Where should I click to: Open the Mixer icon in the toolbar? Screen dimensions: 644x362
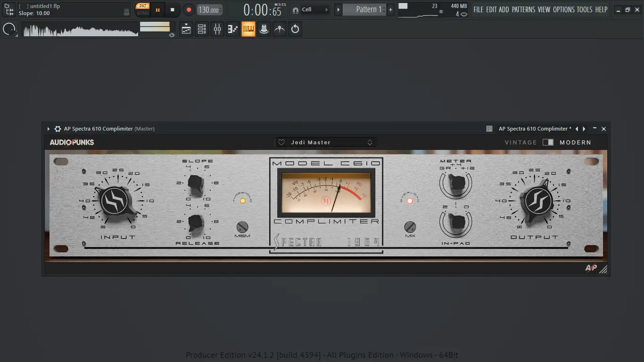pos(217,29)
